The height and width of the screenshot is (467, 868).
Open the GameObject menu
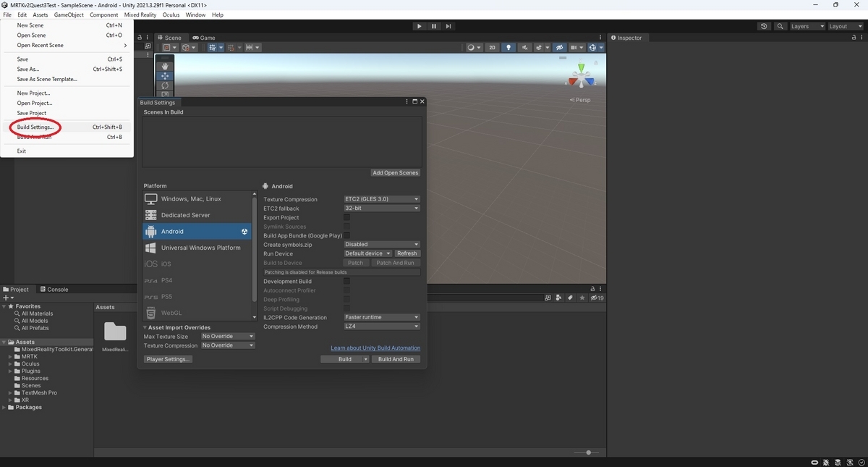pos(69,14)
